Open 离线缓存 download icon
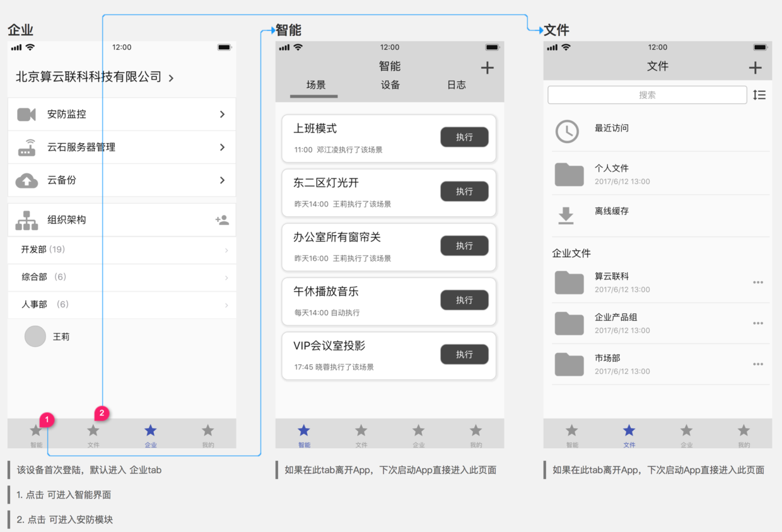 (x=566, y=216)
